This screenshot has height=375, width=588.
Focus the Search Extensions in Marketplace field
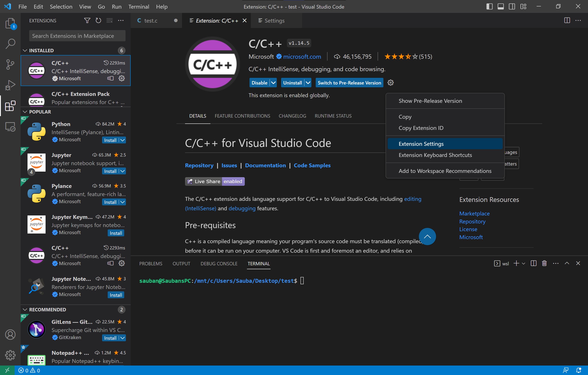(77, 36)
